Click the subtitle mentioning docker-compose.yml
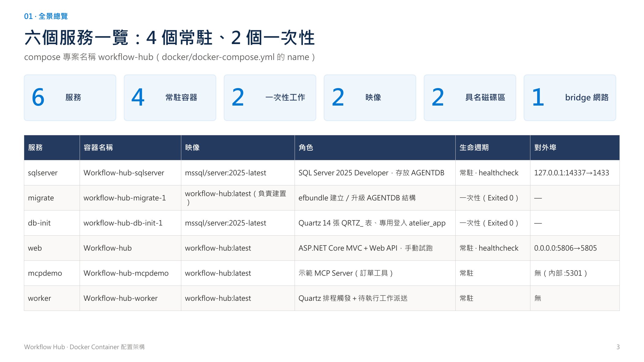This screenshot has height=362, width=644. coord(170,57)
